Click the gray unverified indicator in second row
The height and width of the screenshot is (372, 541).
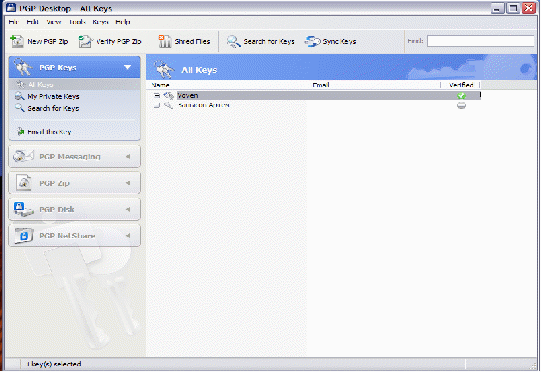click(x=461, y=105)
